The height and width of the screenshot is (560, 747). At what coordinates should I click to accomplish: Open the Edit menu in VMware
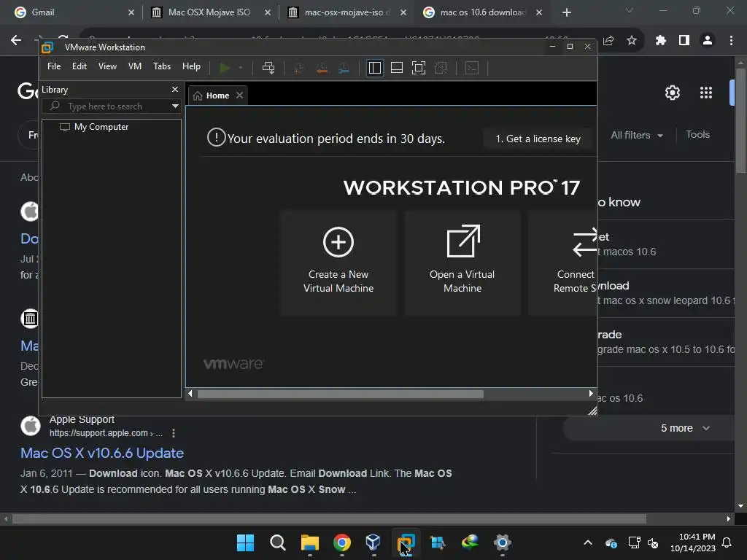tap(79, 66)
